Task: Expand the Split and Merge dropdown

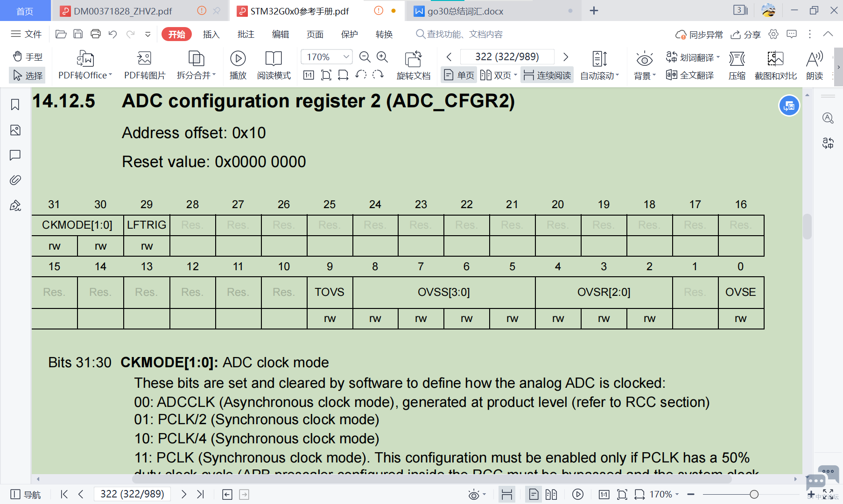Action: (196, 65)
